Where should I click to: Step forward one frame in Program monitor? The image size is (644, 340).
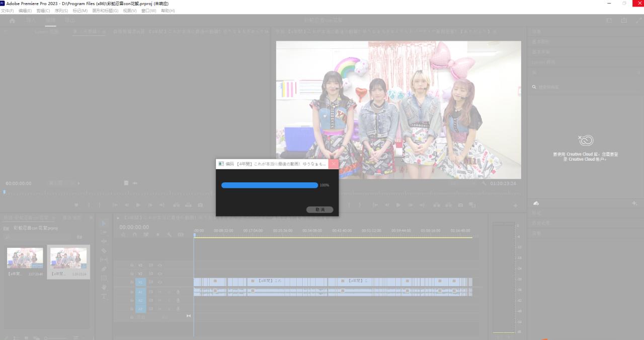point(411,205)
